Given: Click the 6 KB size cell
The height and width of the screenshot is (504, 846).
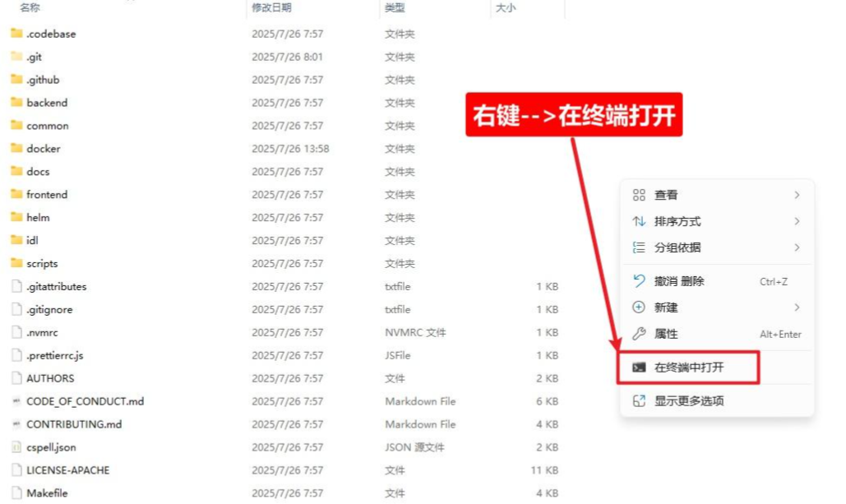Looking at the screenshot, I should tap(547, 401).
